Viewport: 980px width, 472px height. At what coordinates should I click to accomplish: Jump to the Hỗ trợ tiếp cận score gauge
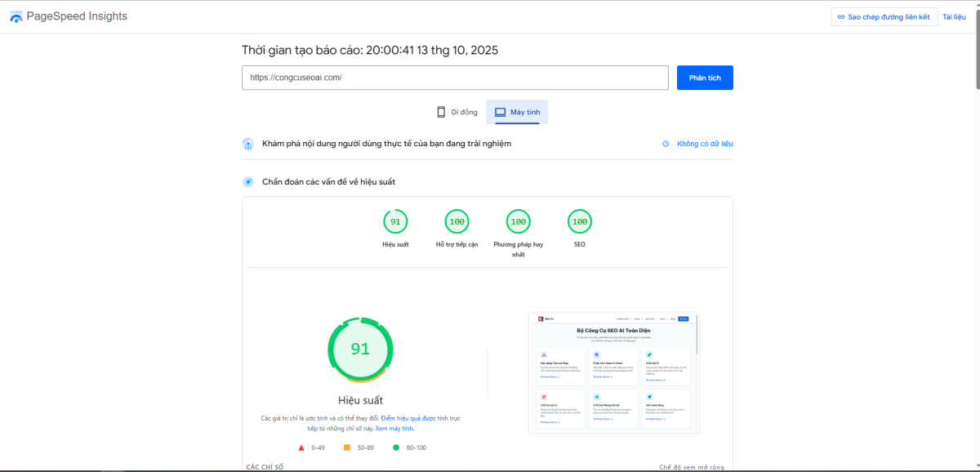tap(457, 221)
